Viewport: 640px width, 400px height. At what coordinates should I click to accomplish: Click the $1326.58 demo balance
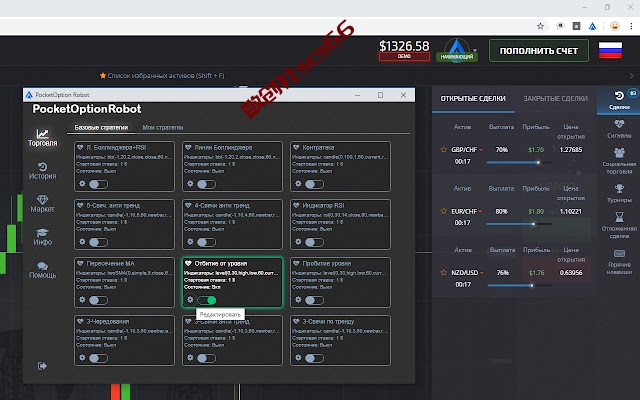(x=404, y=46)
